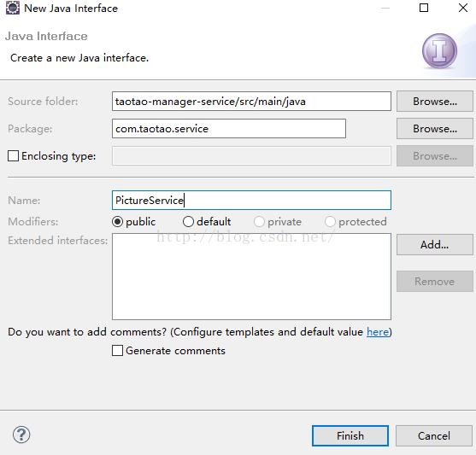Click the Finish button

click(x=350, y=436)
